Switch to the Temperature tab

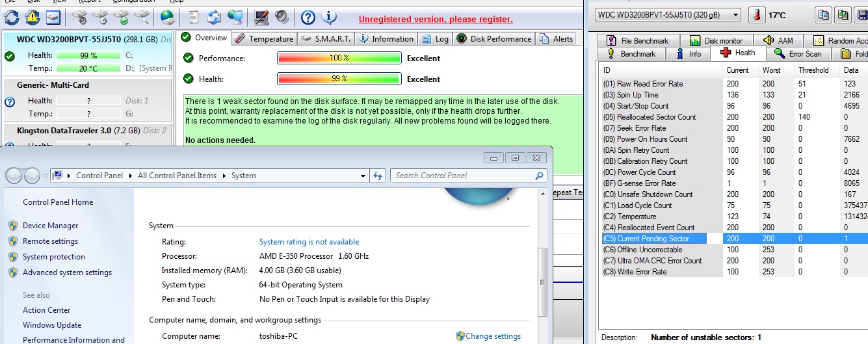pos(263,38)
